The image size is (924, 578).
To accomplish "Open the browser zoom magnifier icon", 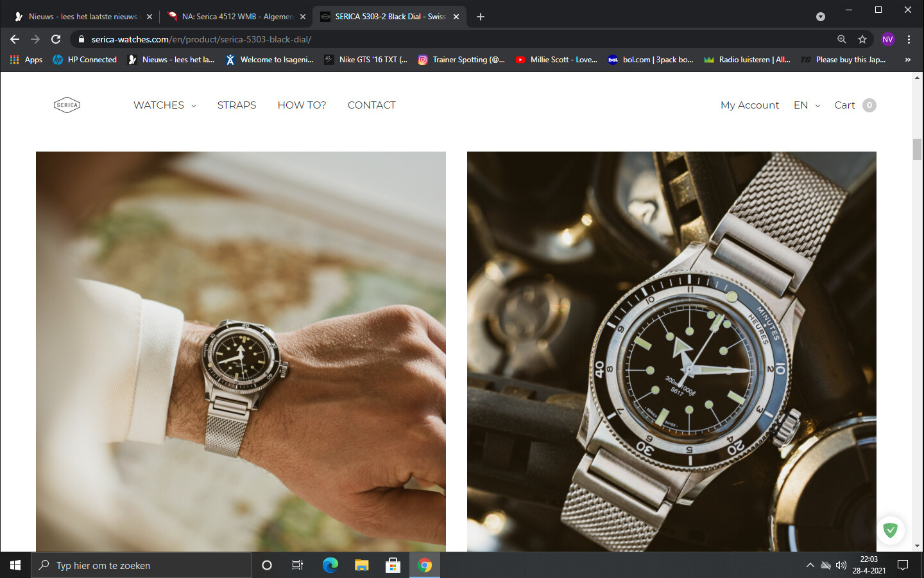I will pos(841,39).
